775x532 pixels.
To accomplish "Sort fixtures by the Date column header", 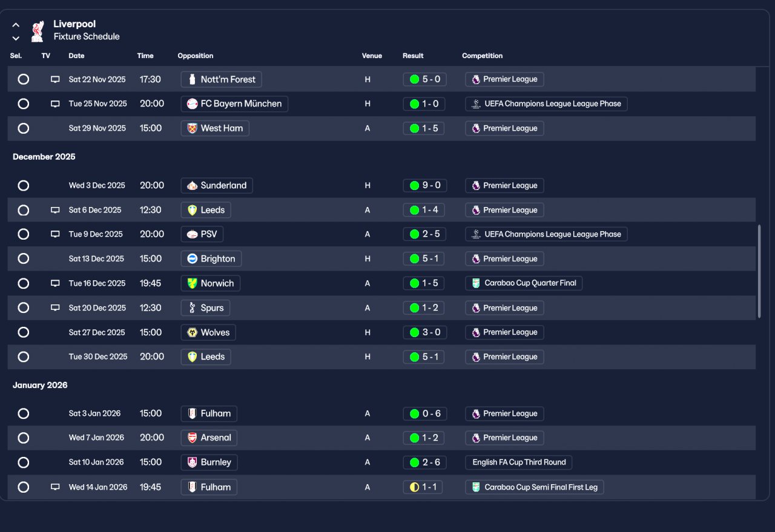I will (x=76, y=56).
